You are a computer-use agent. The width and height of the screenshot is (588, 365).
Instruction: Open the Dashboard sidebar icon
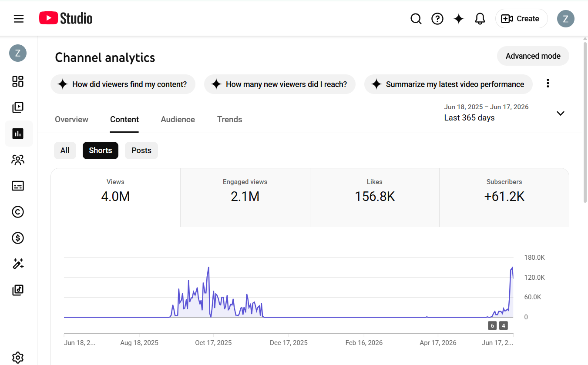(18, 81)
